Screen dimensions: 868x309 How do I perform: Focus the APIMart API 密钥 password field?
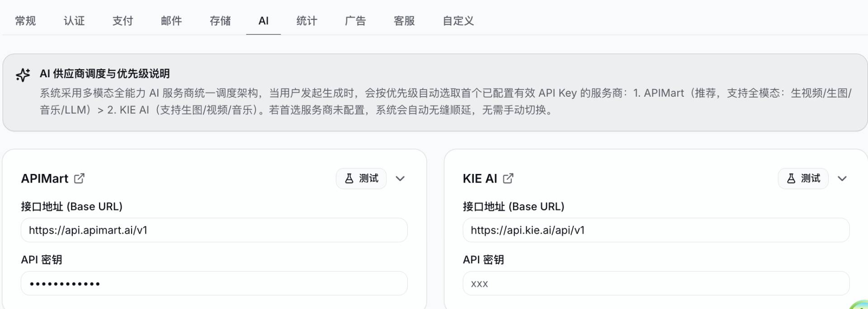coord(214,284)
